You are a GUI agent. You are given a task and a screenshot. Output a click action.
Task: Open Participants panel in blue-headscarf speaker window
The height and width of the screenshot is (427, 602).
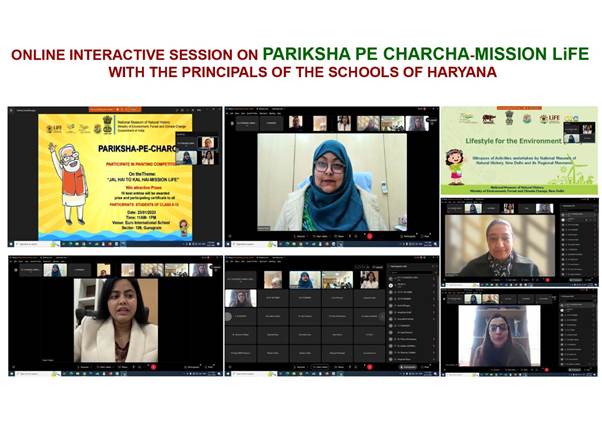click(408, 236)
